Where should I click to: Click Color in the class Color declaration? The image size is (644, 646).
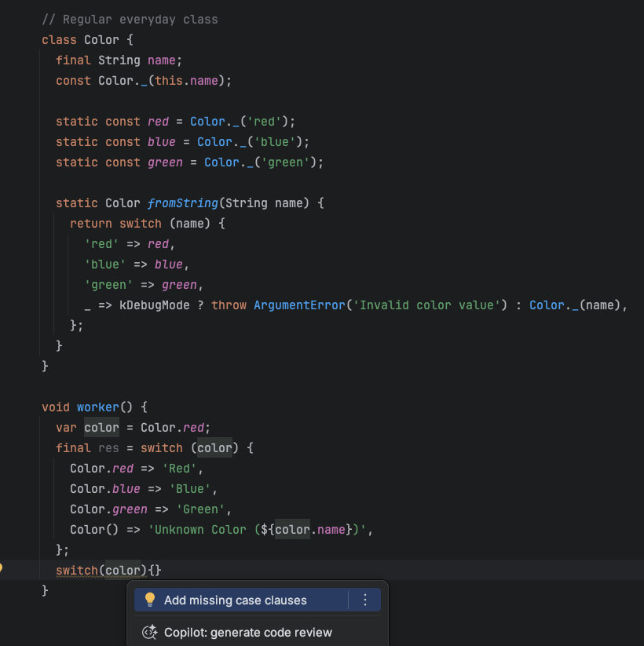(101, 40)
